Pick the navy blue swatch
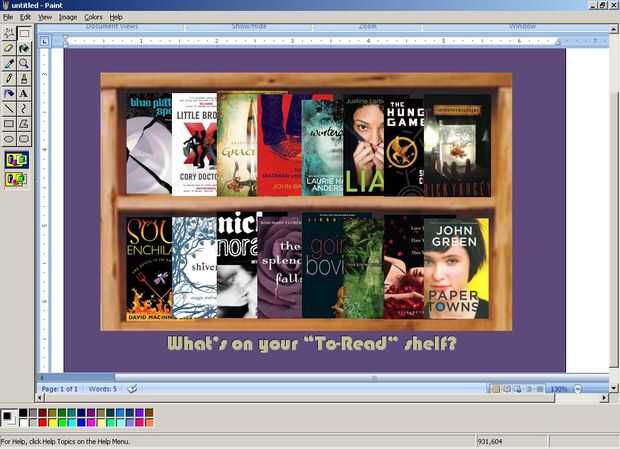The width and height of the screenshot is (620, 450). tap(81, 412)
